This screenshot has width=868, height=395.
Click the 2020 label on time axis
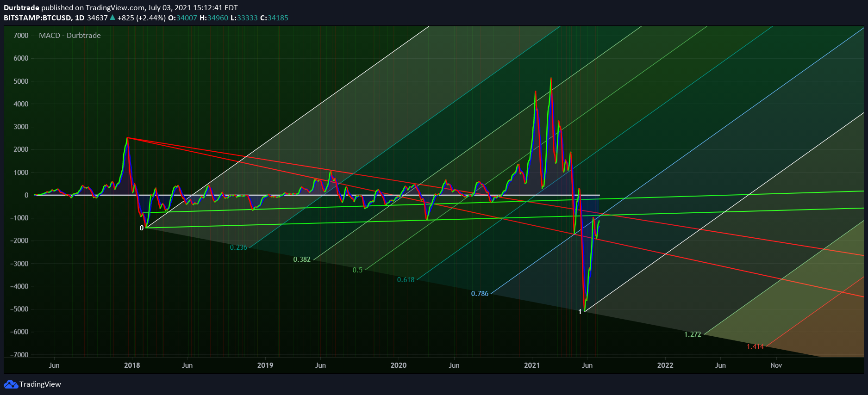click(x=399, y=365)
